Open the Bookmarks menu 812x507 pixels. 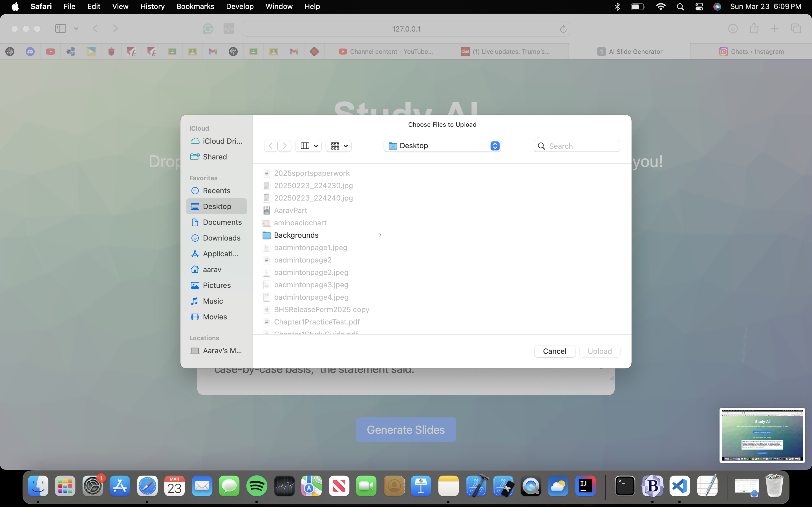click(195, 6)
